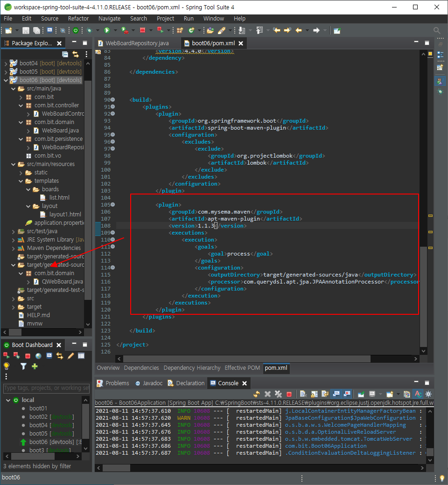This screenshot has height=485, width=448.
Task: Click the red Terminate square in main toolbar
Action: pos(142,30)
